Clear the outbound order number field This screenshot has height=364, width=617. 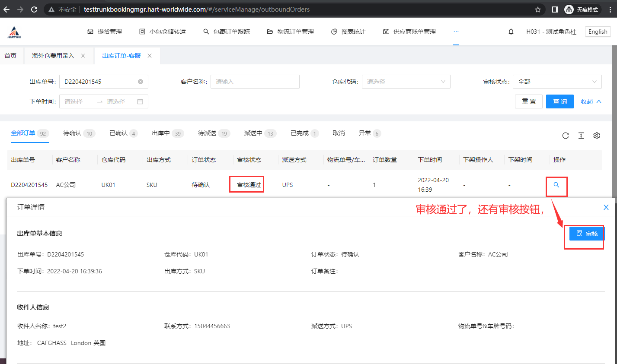click(141, 82)
